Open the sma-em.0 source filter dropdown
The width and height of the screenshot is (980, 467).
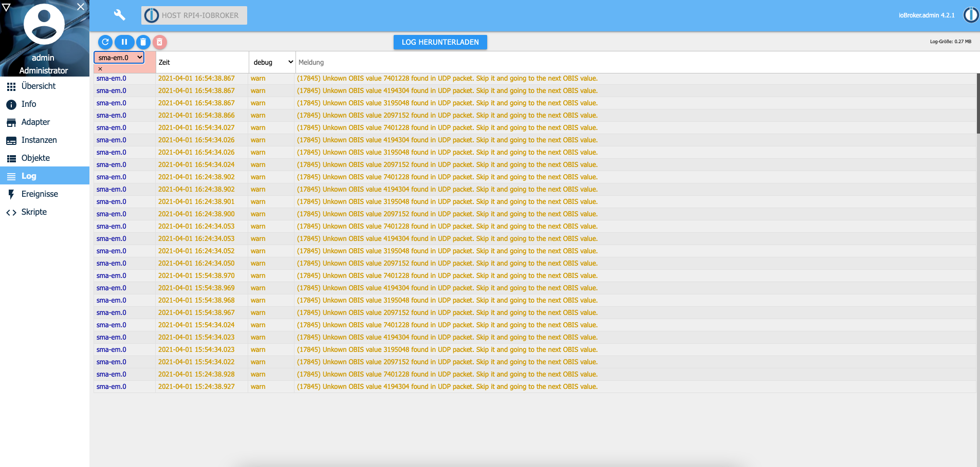click(119, 58)
